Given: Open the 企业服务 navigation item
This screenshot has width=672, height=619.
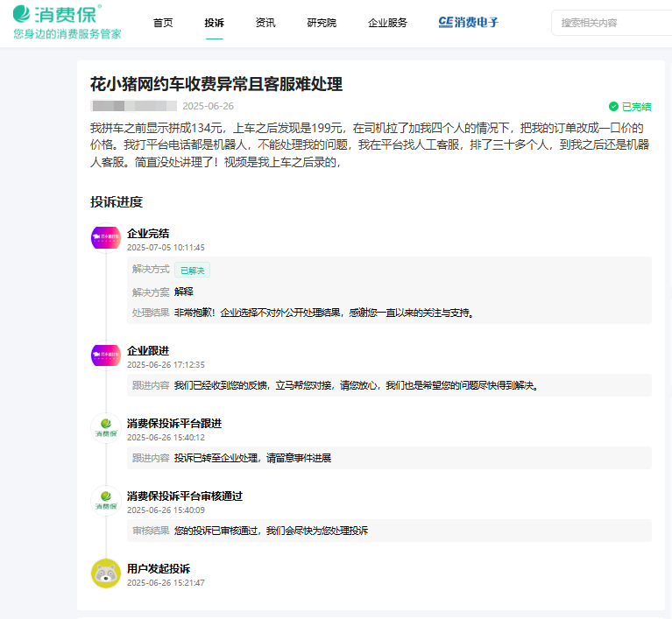Looking at the screenshot, I should [387, 23].
